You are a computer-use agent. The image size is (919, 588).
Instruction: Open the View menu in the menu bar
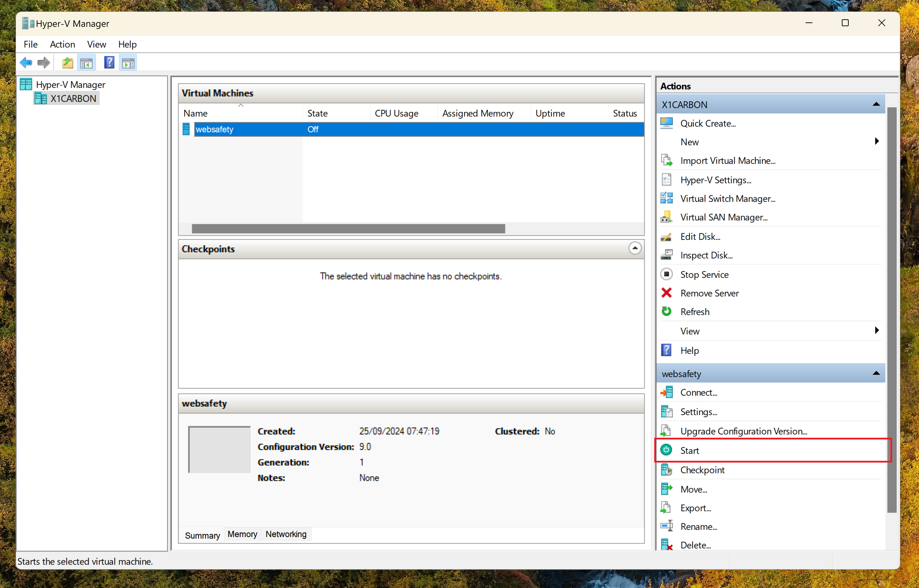click(x=97, y=44)
